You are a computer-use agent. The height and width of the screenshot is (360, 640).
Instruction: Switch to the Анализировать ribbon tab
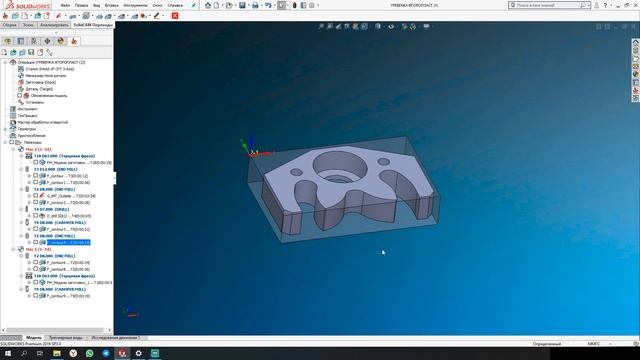click(x=54, y=25)
